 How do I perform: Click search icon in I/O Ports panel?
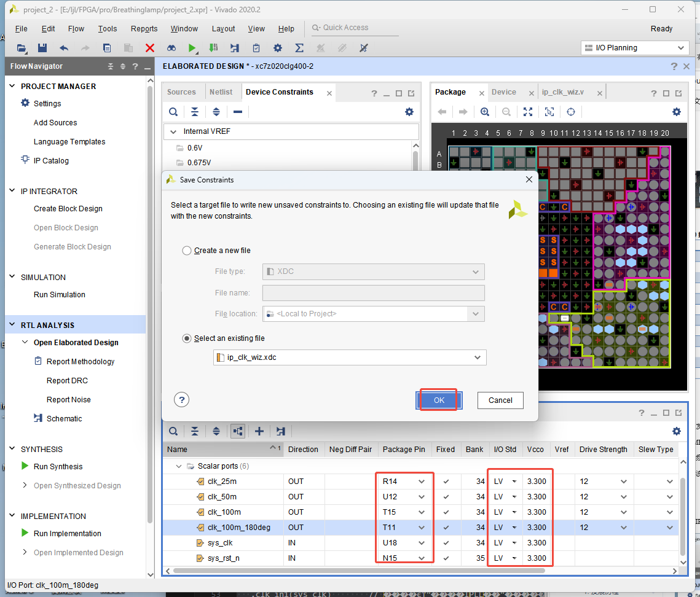click(x=173, y=431)
